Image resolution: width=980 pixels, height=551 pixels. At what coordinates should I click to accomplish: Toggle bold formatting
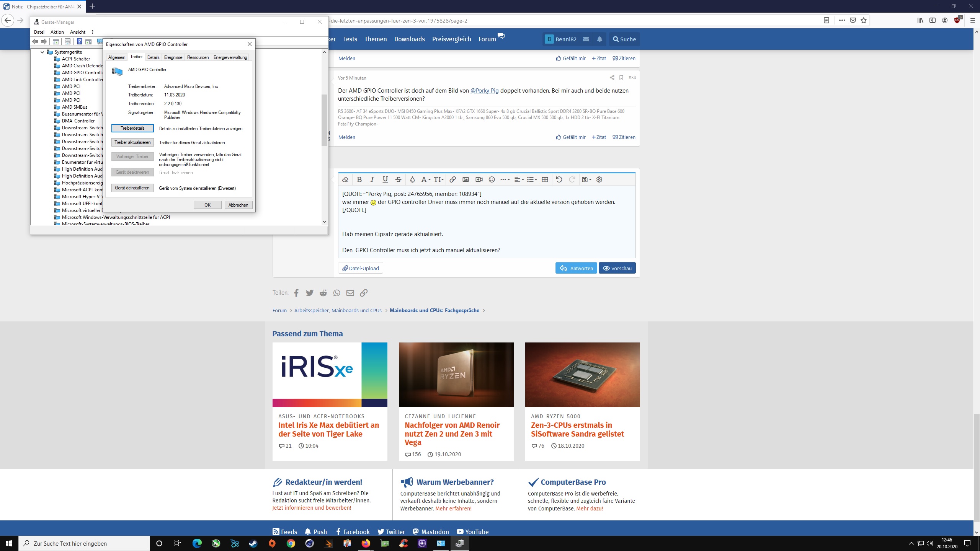359,179
